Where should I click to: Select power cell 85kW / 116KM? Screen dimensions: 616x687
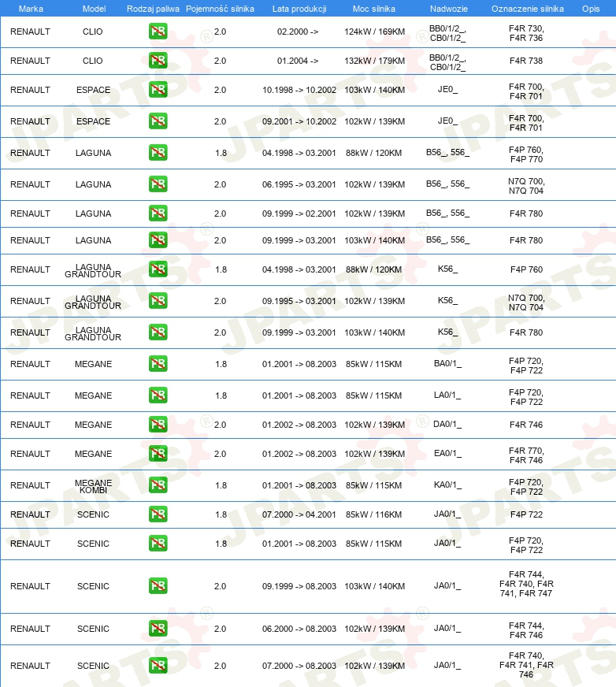(x=373, y=514)
